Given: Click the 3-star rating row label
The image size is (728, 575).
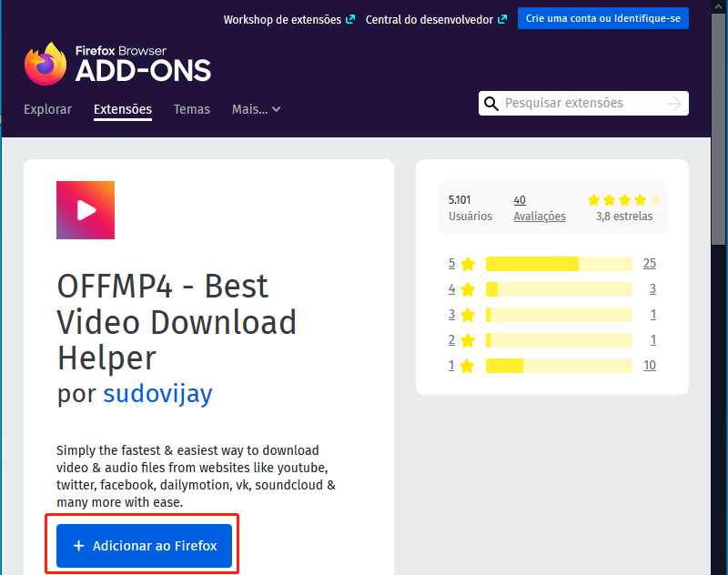Looking at the screenshot, I should tap(451, 315).
